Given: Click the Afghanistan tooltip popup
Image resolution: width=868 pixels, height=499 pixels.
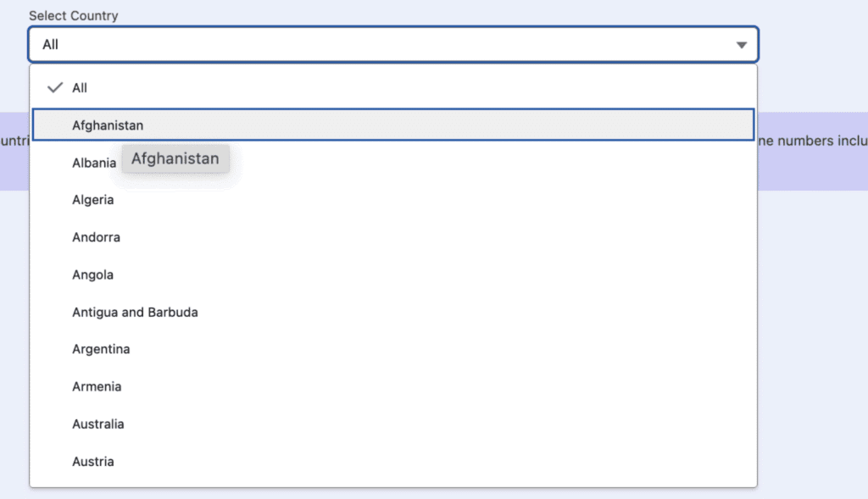Looking at the screenshot, I should [175, 158].
